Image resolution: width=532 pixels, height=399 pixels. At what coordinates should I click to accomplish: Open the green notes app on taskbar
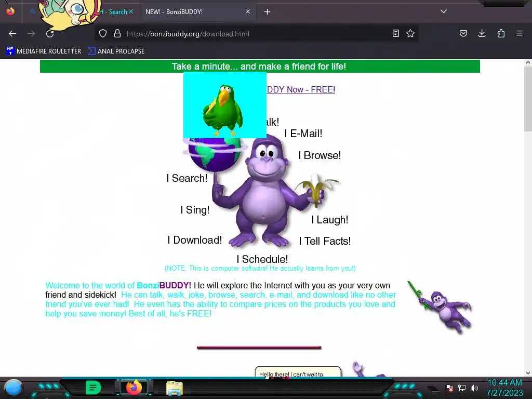(x=93, y=388)
